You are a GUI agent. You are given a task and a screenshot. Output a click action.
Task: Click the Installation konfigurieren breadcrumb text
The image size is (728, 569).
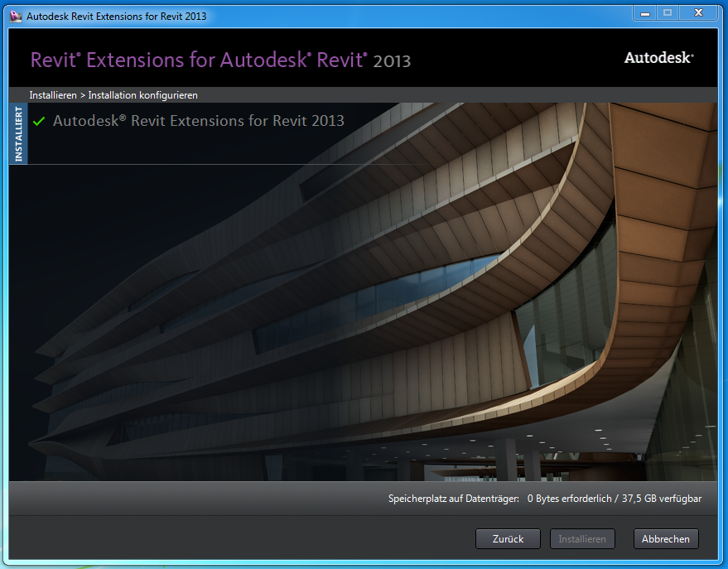(x=143, y=95)
